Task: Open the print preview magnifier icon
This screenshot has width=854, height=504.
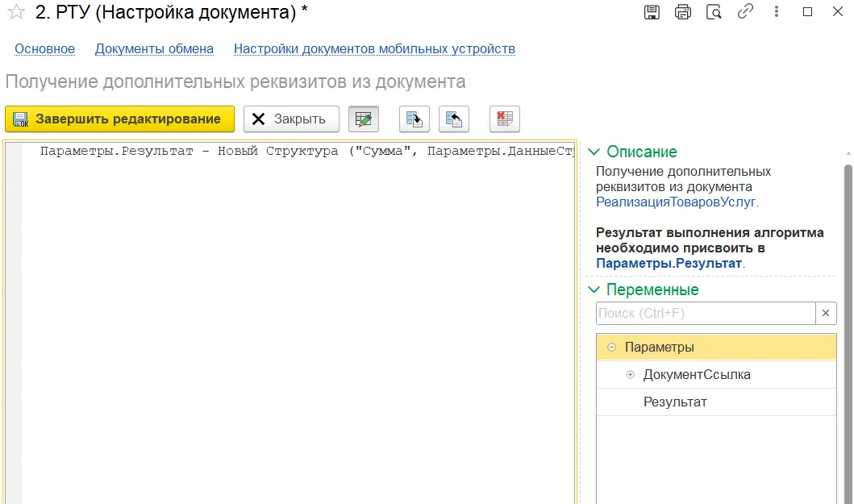Action: pyautogui.click(x=714, y=12)
